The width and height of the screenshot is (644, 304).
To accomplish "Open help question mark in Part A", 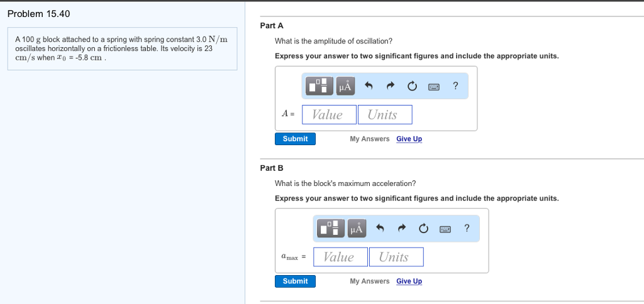I will coord(455,86).
